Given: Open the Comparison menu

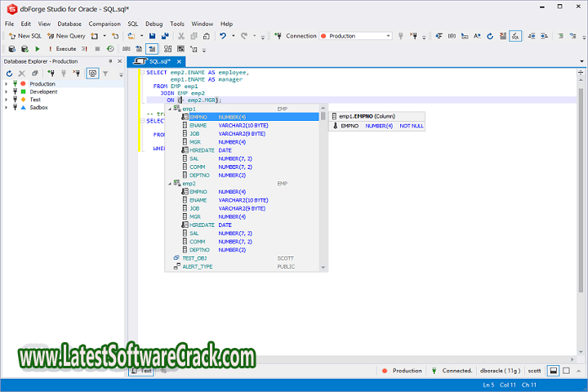Looking at the screenshot, I should (104, 24).
